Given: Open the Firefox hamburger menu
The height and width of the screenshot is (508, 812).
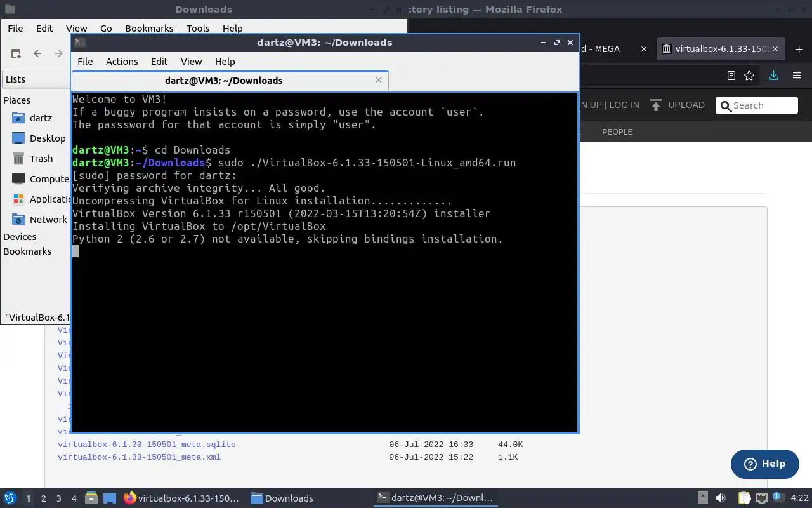Looking at the screenshot, I should point(797,76).
